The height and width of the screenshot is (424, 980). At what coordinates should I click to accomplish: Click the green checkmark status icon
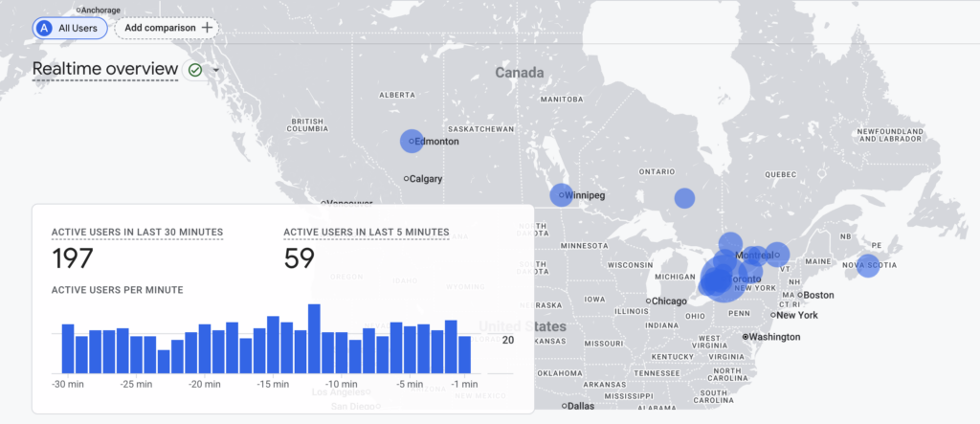tap(195, 70)
